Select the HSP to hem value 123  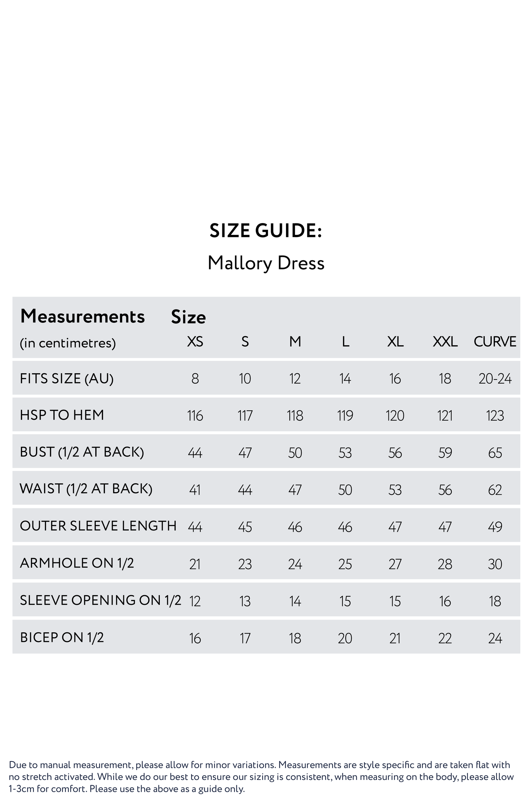[x=495, y=416]
